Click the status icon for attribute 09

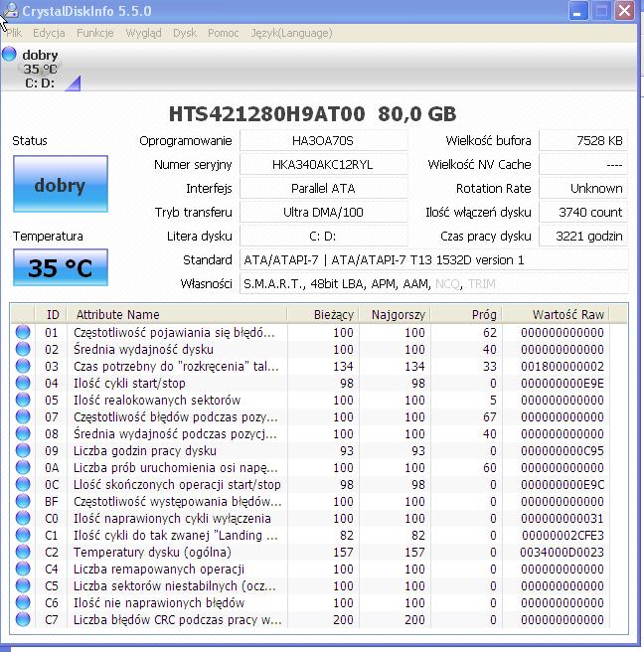[x=23, y=450]
